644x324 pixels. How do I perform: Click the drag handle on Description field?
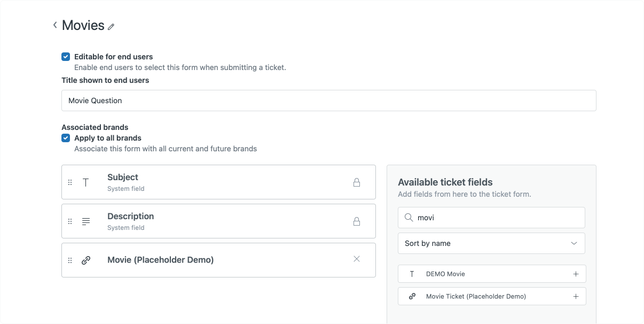pyautogui.click(x=70, y=221)
